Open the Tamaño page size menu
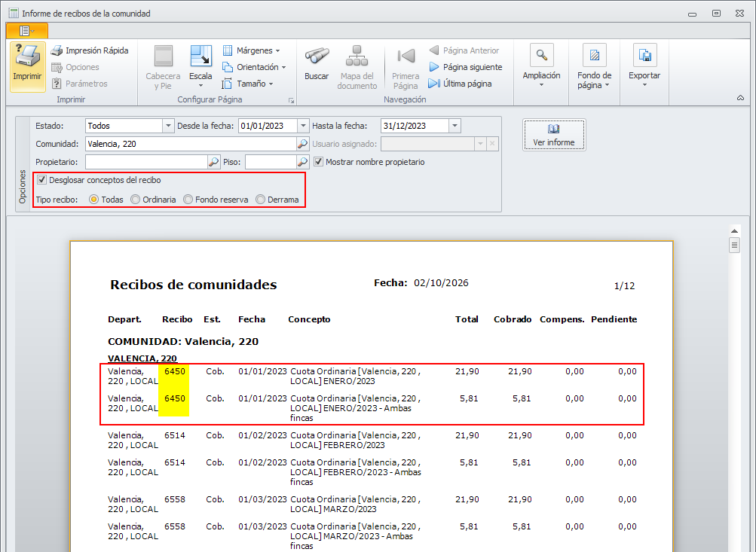Screen dimensions: 756x552 248,84
